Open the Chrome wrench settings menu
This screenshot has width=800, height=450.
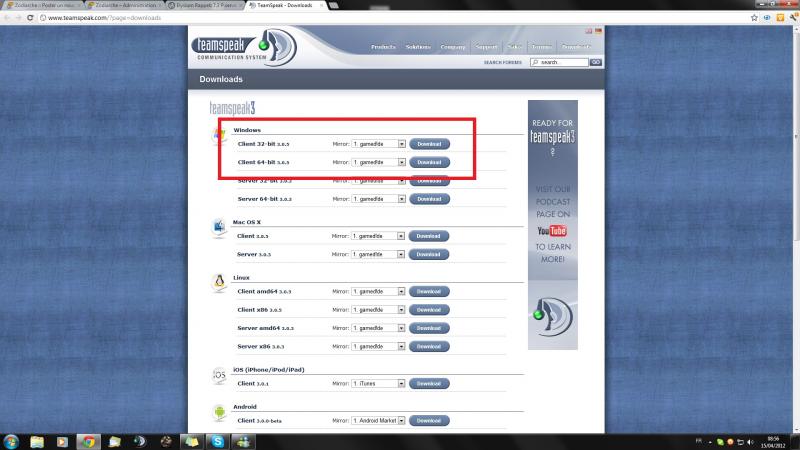pyautogui.click(x=793, y=18)
